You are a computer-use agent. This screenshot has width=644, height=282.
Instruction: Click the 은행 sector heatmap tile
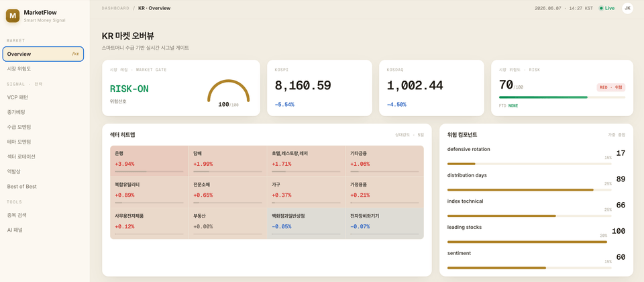(149, 160)
